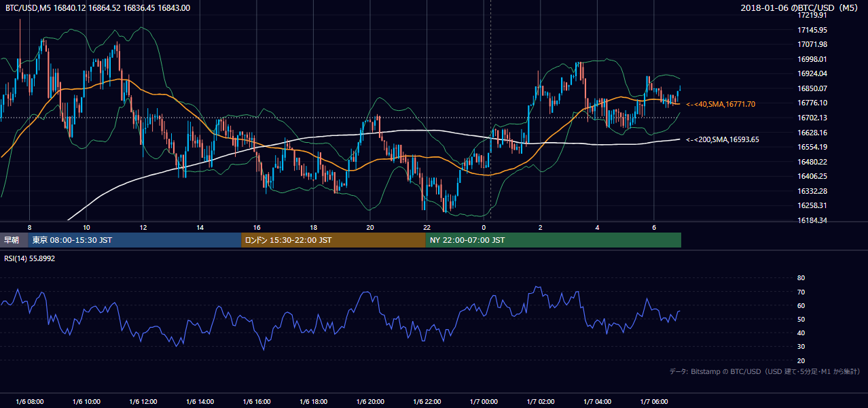Screen dimensions: 868x408
Task: Click the 1/7 04:00 time axis label
Action: [x=598, y=401]
